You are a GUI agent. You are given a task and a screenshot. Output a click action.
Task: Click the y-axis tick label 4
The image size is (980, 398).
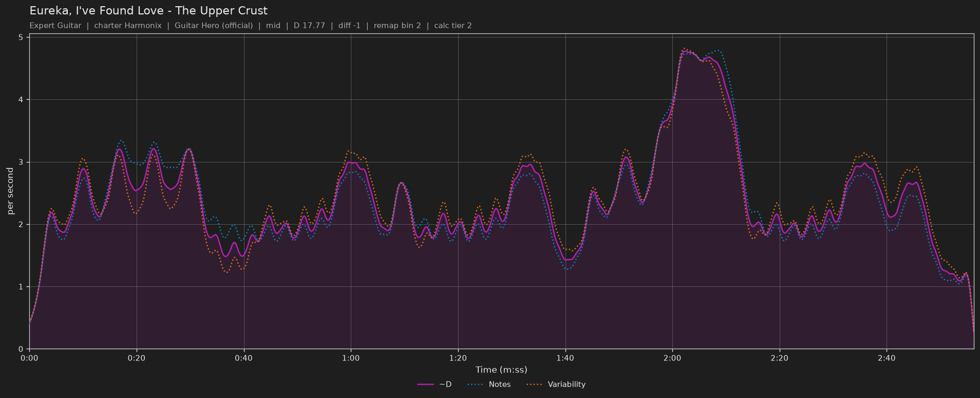21,100
